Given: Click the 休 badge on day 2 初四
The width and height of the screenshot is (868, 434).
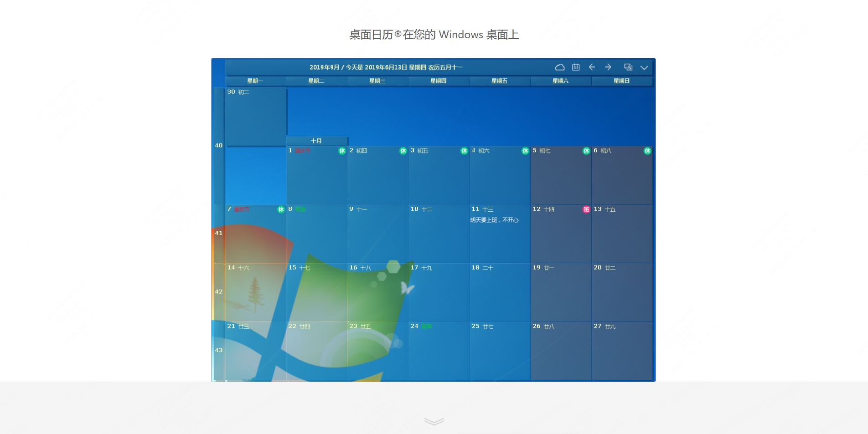Looking at the screenshot, I should pos(403,151).
